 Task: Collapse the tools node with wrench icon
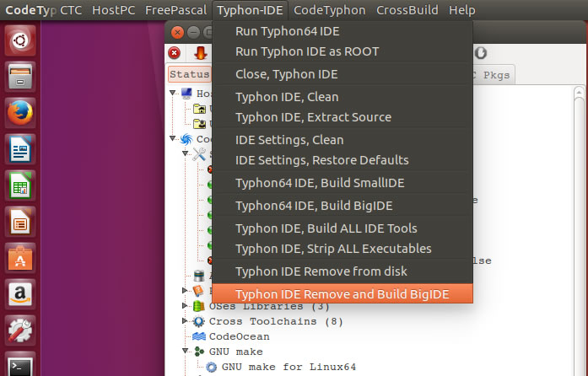click(x=185, y=153)
